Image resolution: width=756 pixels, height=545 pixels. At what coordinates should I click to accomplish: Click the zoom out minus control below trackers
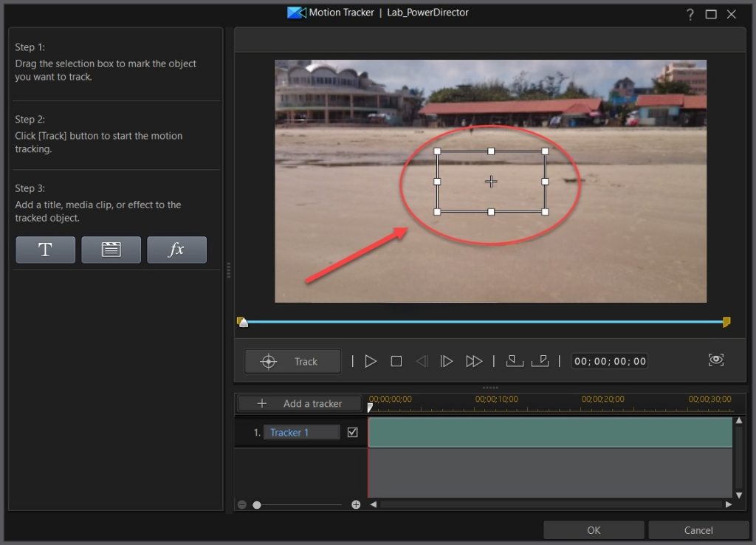point(242,504)
